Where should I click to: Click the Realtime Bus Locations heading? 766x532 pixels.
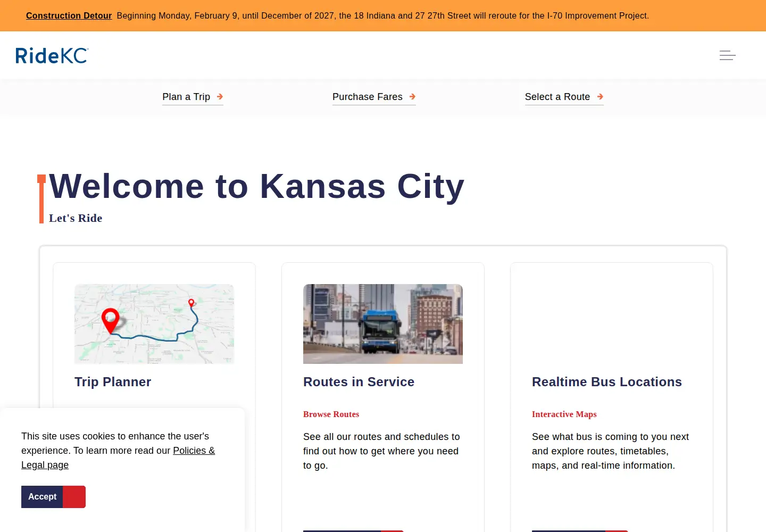click(x=607, y=382)
